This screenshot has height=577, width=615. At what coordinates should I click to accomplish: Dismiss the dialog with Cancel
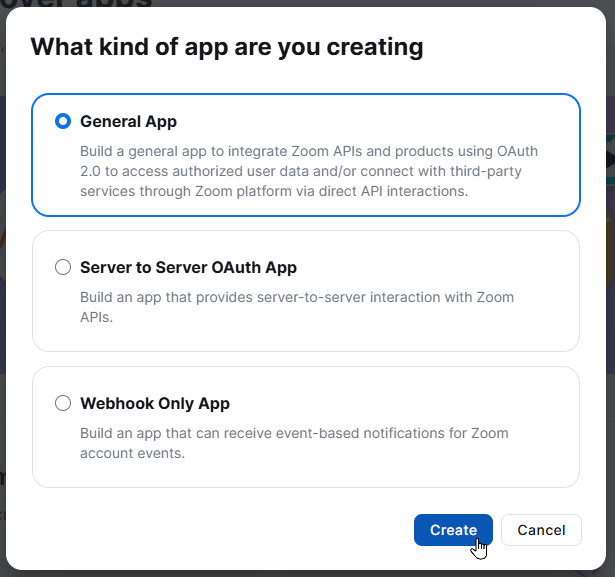point(541,530)
